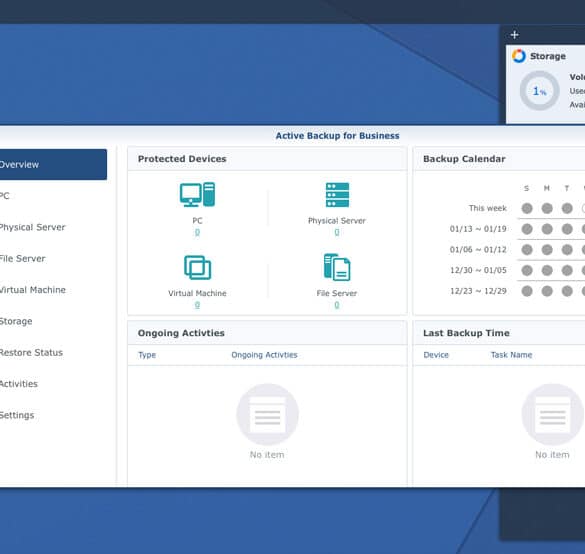585x554 pixels.
Task: Click 01/13 ~ 01/19 Tuesday dot
Action: point(567,229)
